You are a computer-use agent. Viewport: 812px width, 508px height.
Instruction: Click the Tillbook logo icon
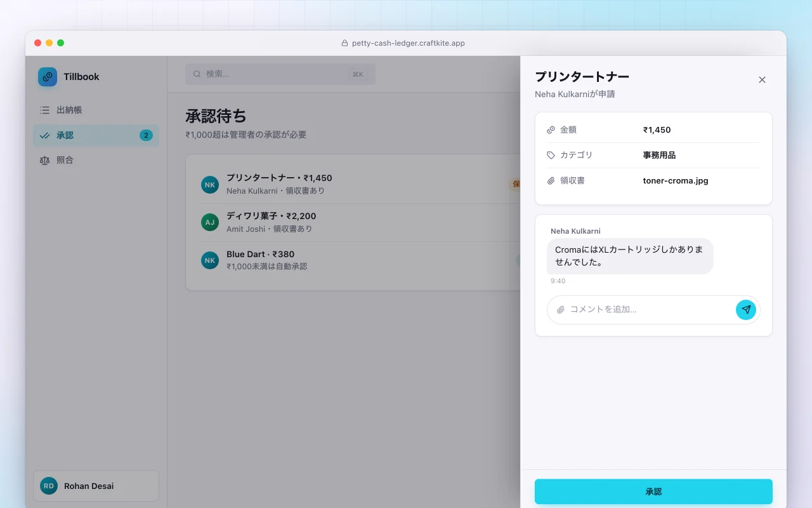click(48, 77)
